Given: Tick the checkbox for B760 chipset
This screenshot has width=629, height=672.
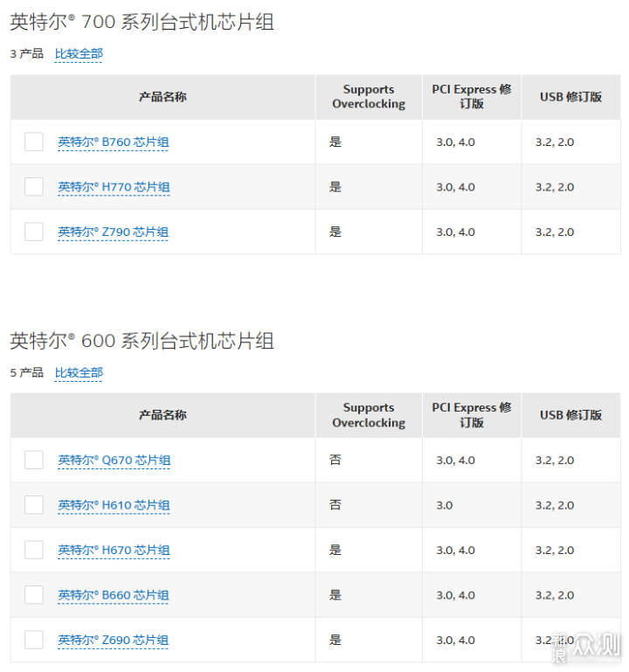Looking at the screenshot, I should click(x=34, y=142).
